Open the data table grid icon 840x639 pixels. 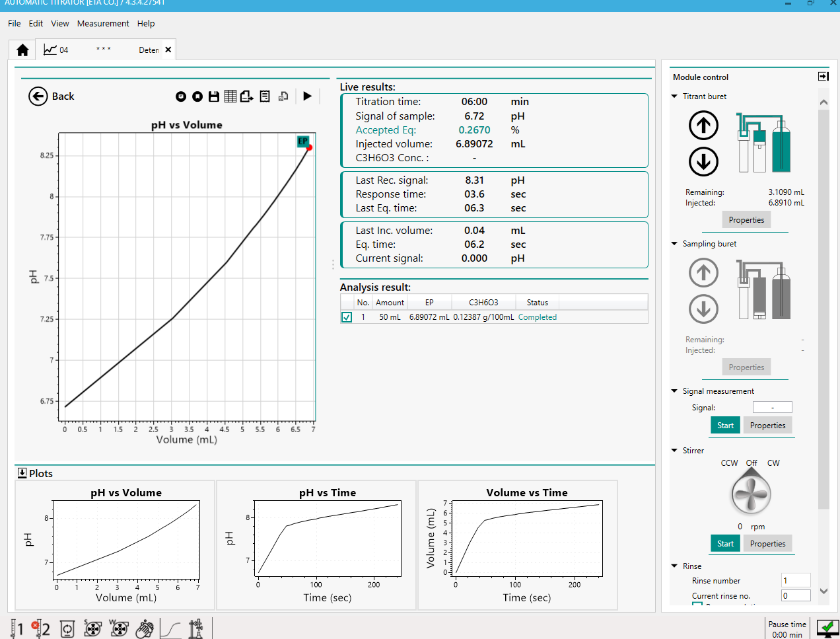tap(230, 96)
